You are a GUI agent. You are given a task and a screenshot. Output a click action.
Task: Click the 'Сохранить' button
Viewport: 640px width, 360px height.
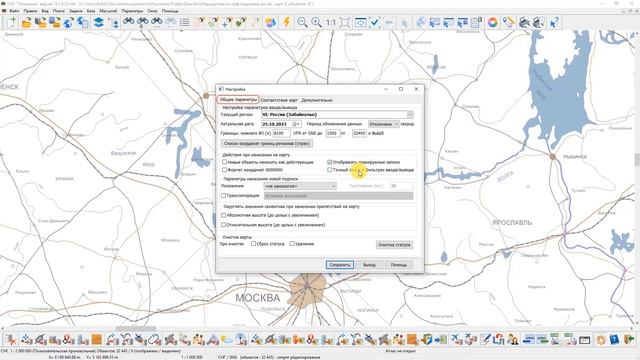click(x=340, y=265)
